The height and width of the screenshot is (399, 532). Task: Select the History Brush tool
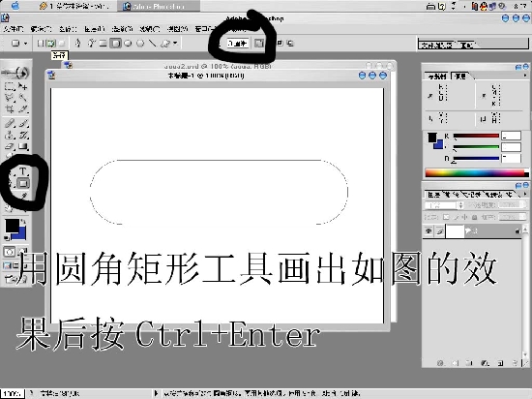coord(23,135)
